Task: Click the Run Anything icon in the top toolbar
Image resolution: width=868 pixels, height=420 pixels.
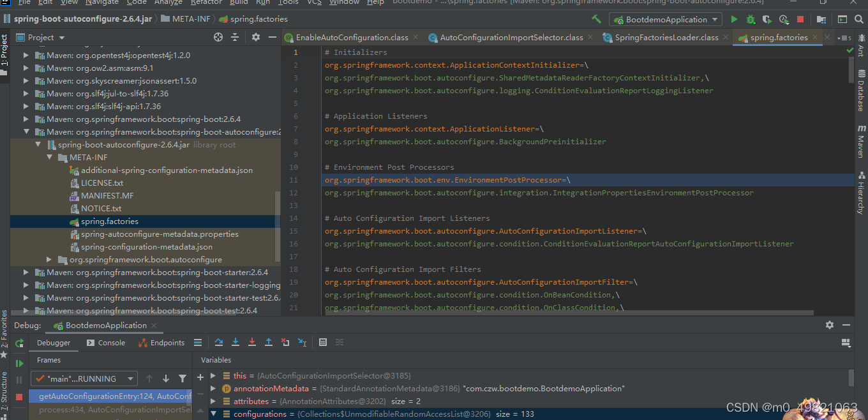Action: click(842, 19)
